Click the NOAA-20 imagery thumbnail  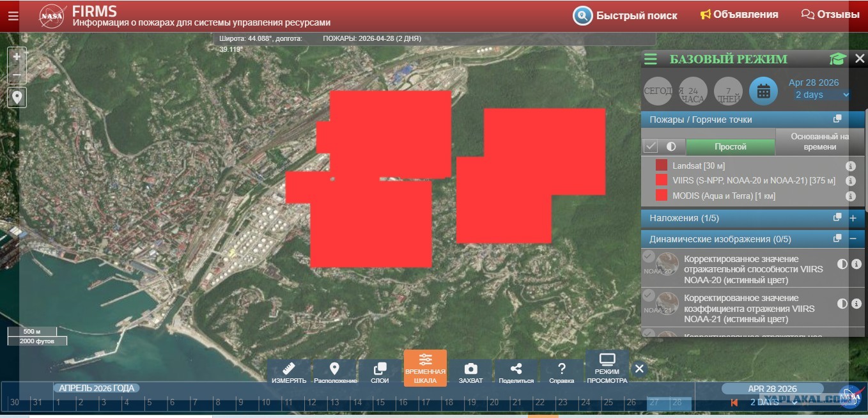coord(667,264)
